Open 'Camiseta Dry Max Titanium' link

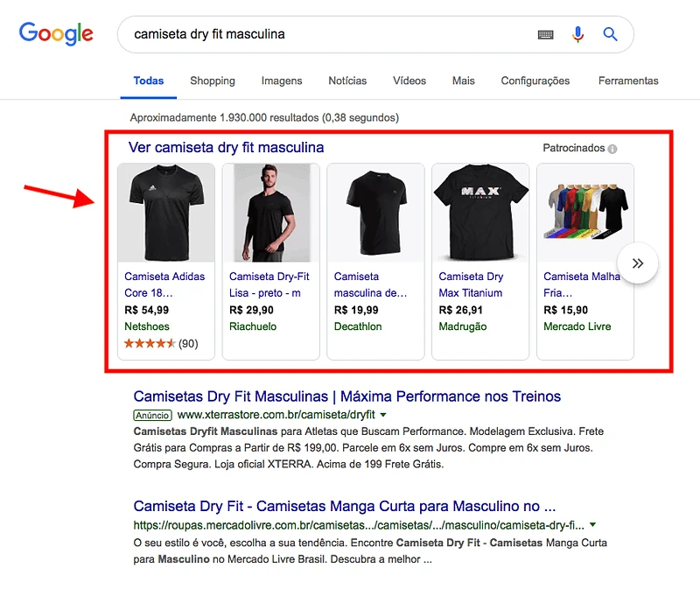471,284
